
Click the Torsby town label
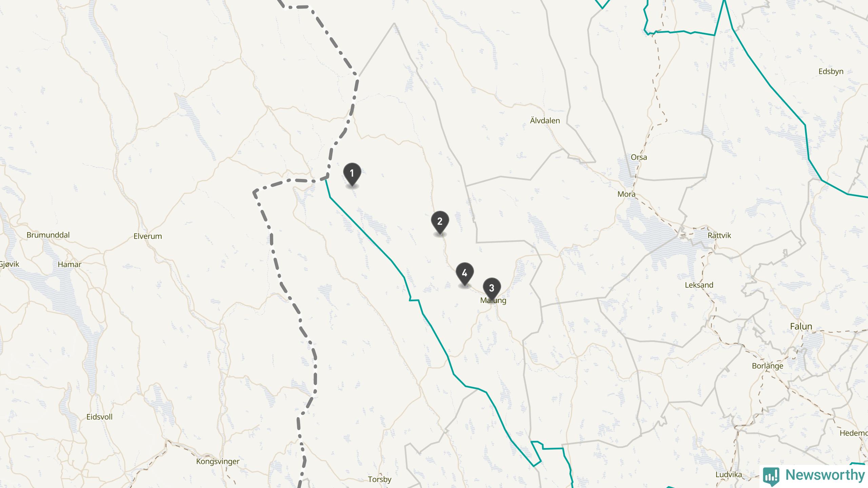[379, 480]
